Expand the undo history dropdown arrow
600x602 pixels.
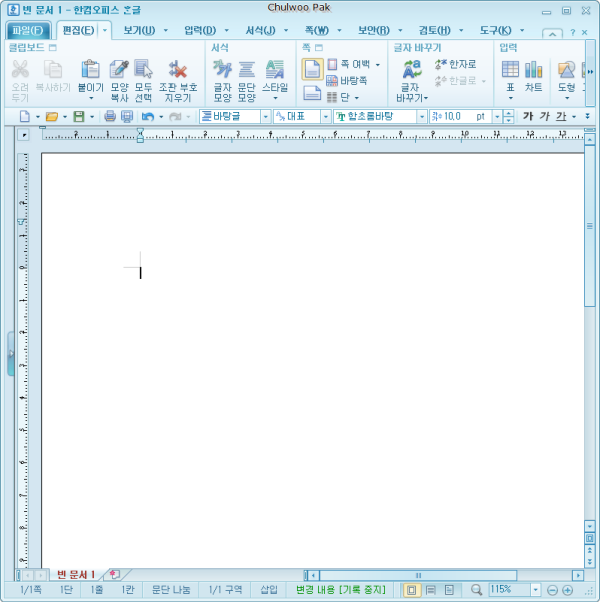pyautogui.click(x=161, y=116)
